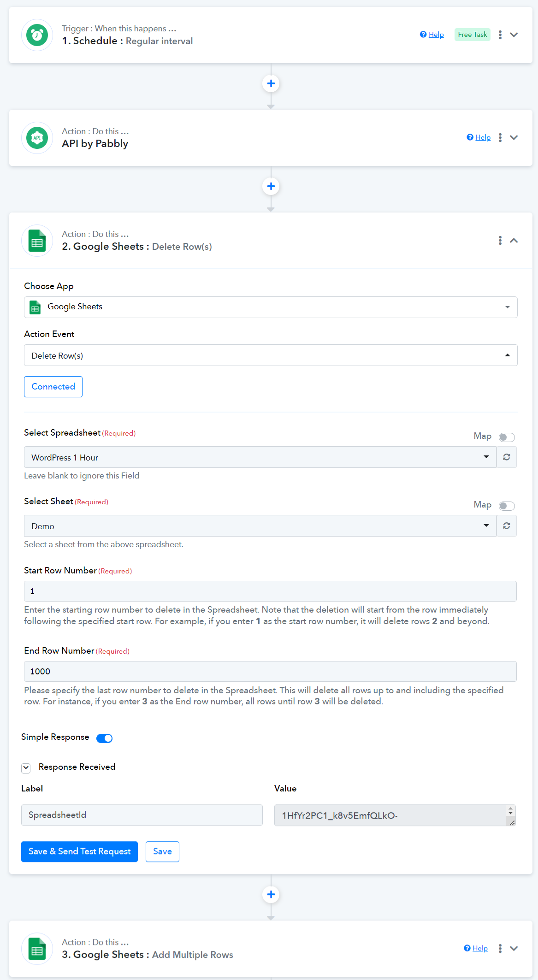Add a step after API by Pabbly
This screenshot has height=980, width=538.
(271, 186)
